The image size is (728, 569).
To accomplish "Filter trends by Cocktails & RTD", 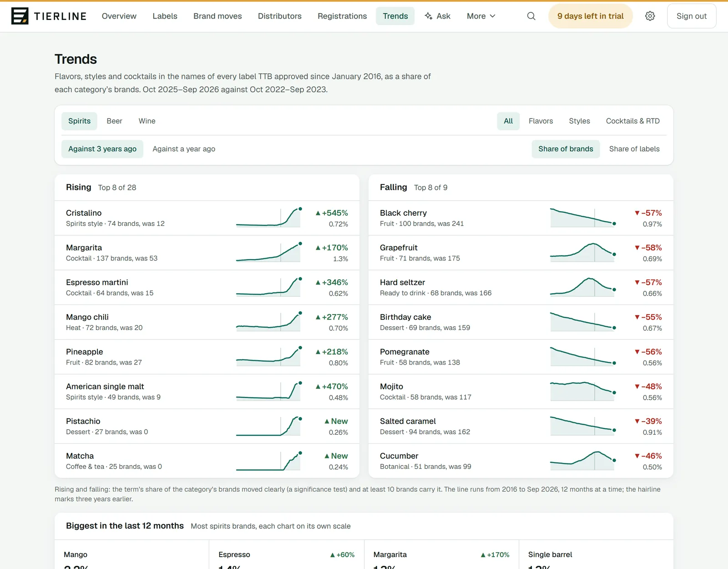I will point(633,121).
